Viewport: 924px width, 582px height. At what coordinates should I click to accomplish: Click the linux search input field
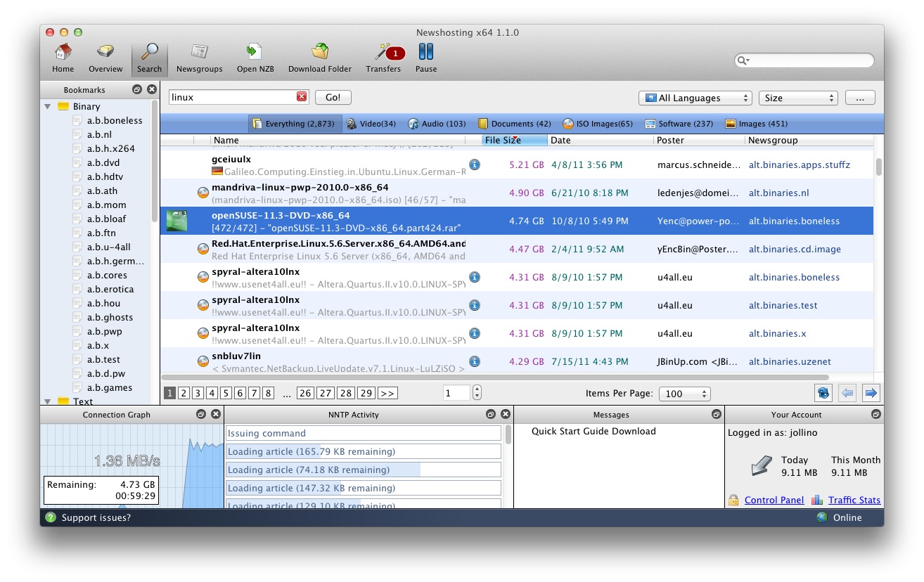point(232,97)
